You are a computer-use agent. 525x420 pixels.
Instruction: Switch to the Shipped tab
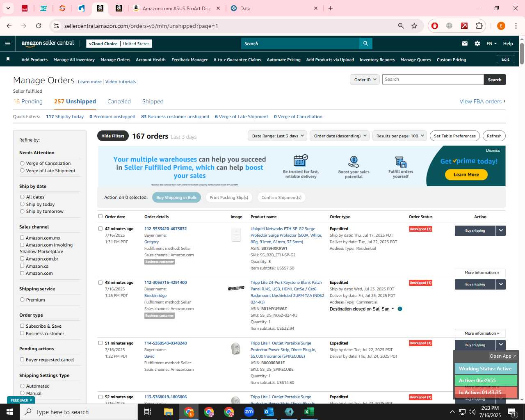point(153,101)
